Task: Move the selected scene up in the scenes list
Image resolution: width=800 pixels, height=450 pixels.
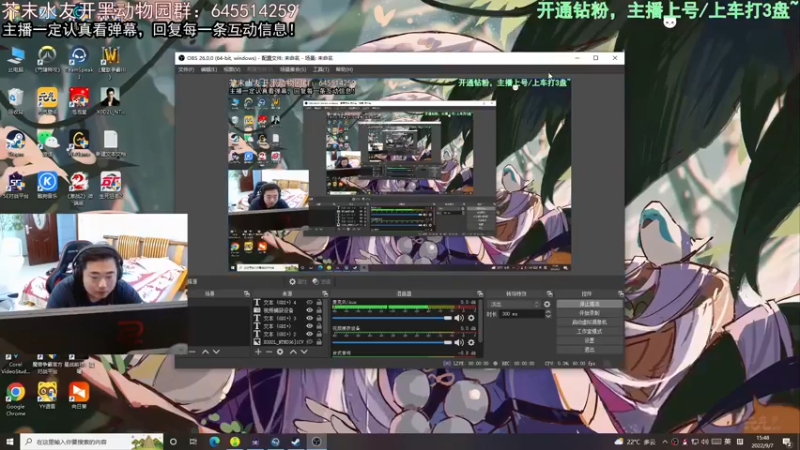Action: [x=205, y=352]
